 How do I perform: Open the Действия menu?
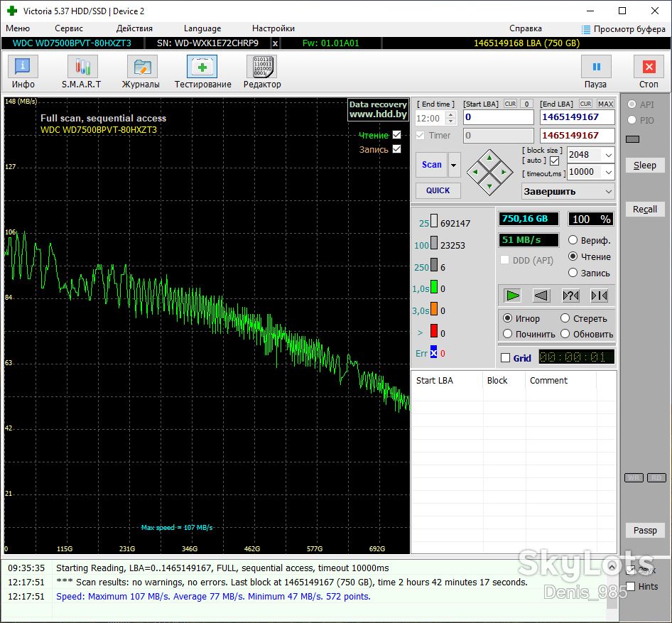[134, 28]
